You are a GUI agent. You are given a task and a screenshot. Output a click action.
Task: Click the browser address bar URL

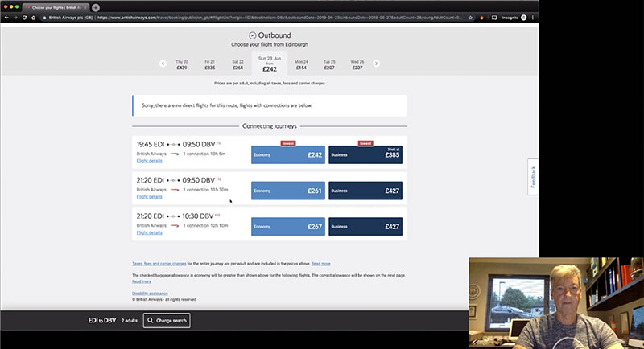tap(279, 18)
